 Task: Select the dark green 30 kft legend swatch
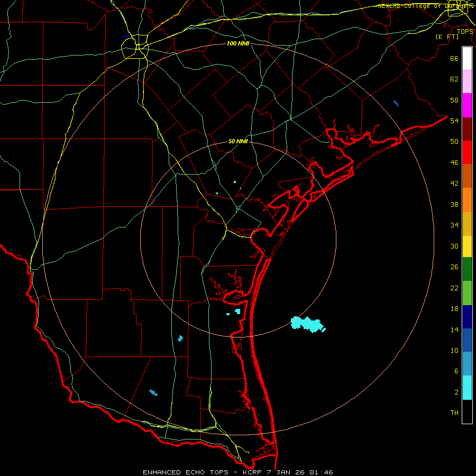tap(467, 269)
